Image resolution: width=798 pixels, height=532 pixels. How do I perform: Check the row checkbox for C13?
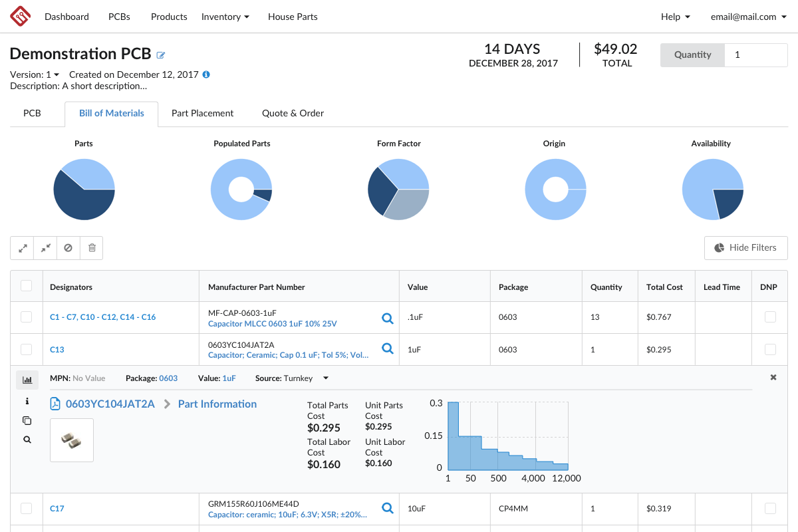point(26,349)
